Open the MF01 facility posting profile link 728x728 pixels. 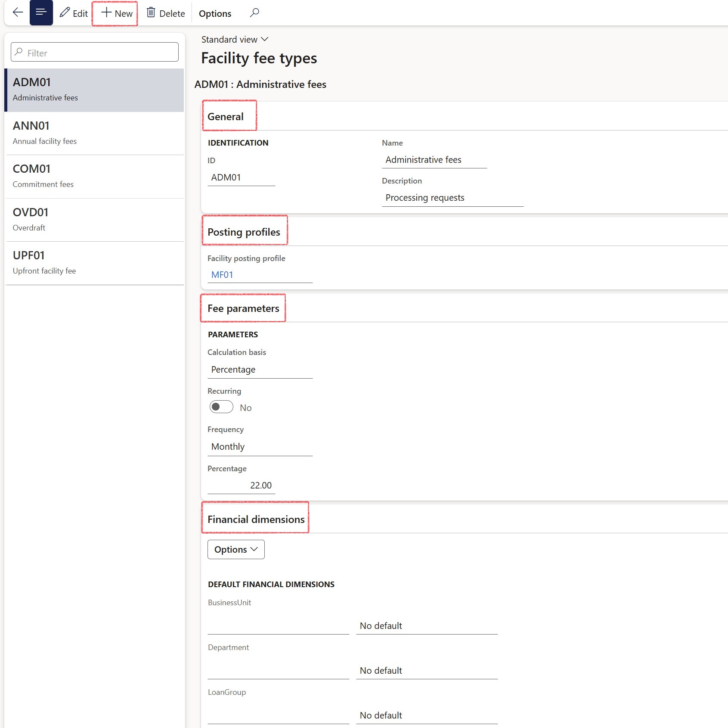(x=222, y=274)
